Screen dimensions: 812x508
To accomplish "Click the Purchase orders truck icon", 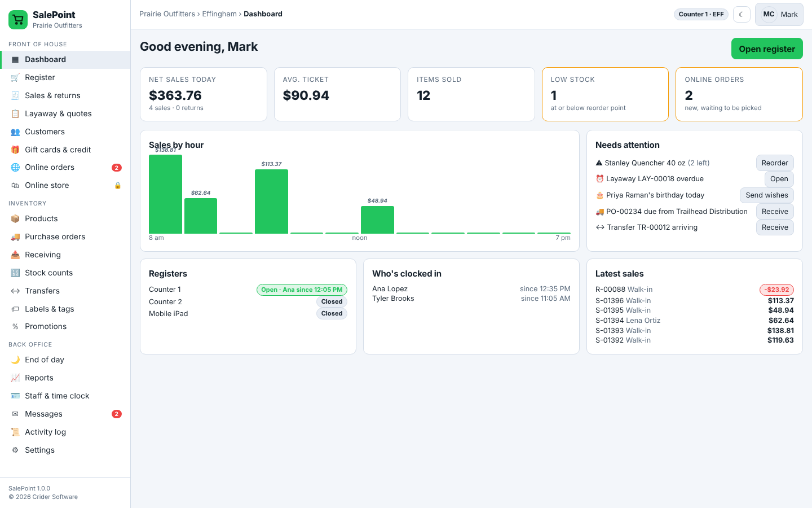I will [x=15, y=237].
